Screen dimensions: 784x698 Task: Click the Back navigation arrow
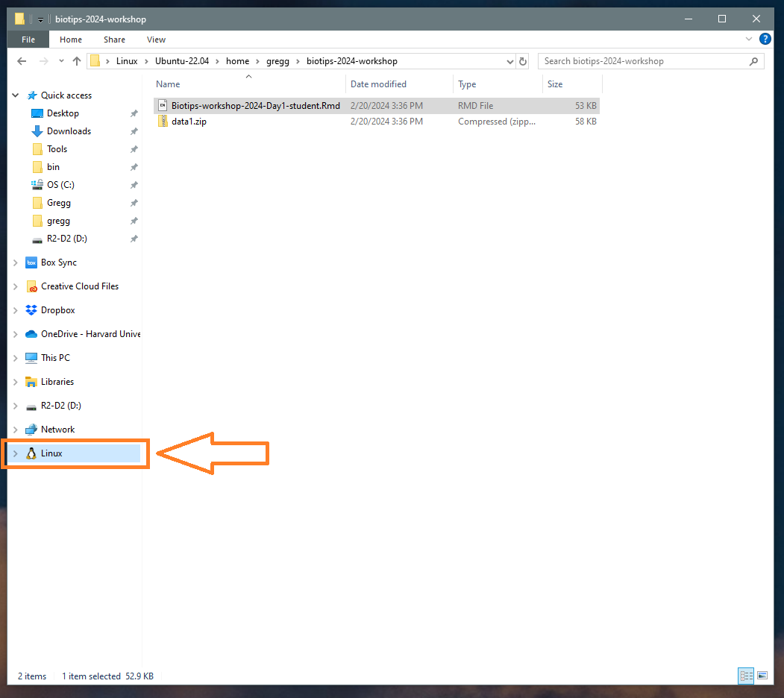point(21,61)
